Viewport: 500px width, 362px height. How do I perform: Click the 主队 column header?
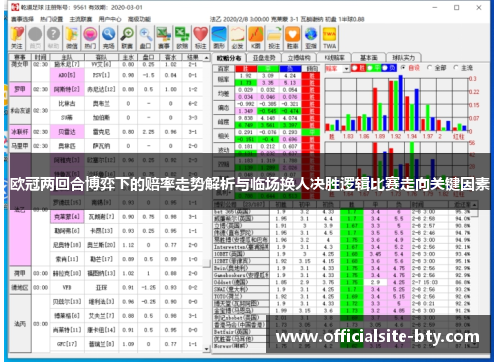click(x=67, y=57)
